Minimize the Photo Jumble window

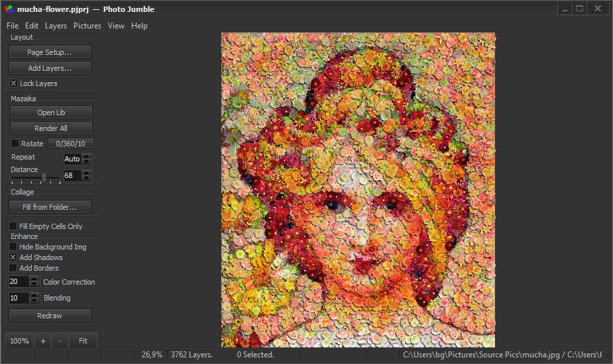[565, 9]
